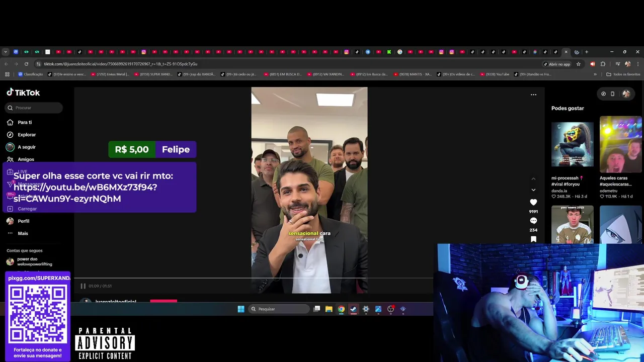Click the youtu.be link in the donation message
644x362 pixels.
[85, 193]
